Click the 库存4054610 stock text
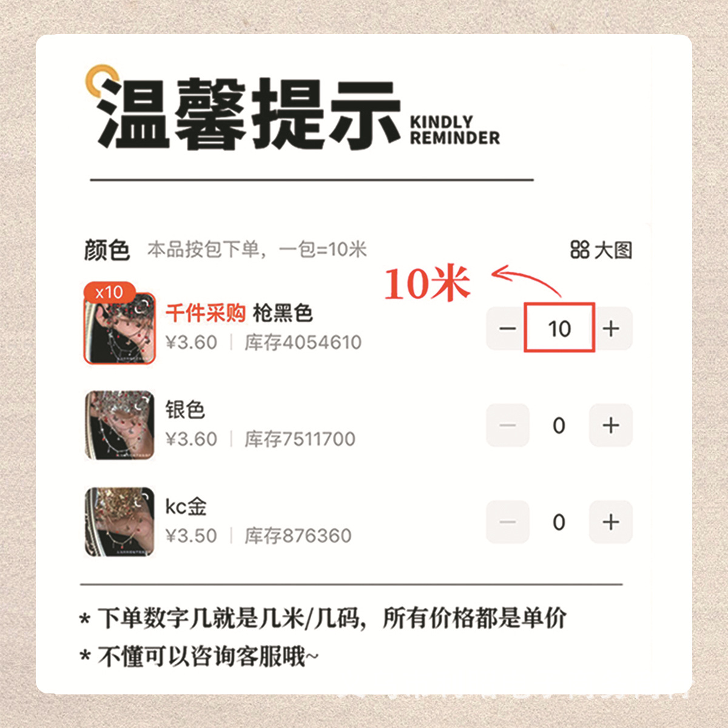Screen dimensions: 728x728 point(303,342)
